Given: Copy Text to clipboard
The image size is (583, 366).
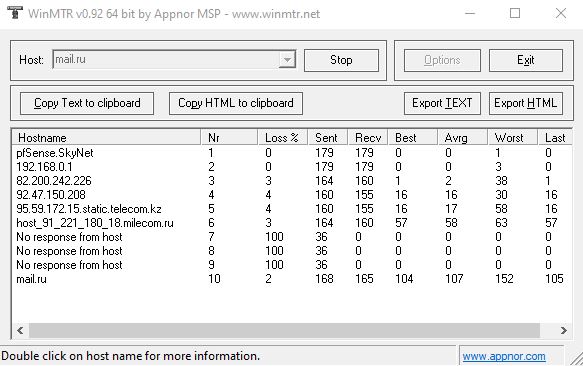Looking at the screenshot, I should click(87, 103).
